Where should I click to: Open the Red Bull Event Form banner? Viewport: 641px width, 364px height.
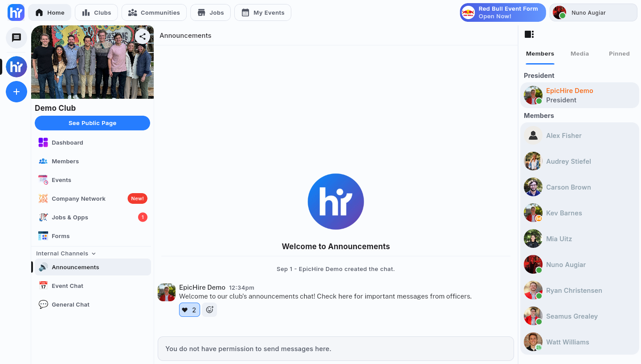pos(503,12)
